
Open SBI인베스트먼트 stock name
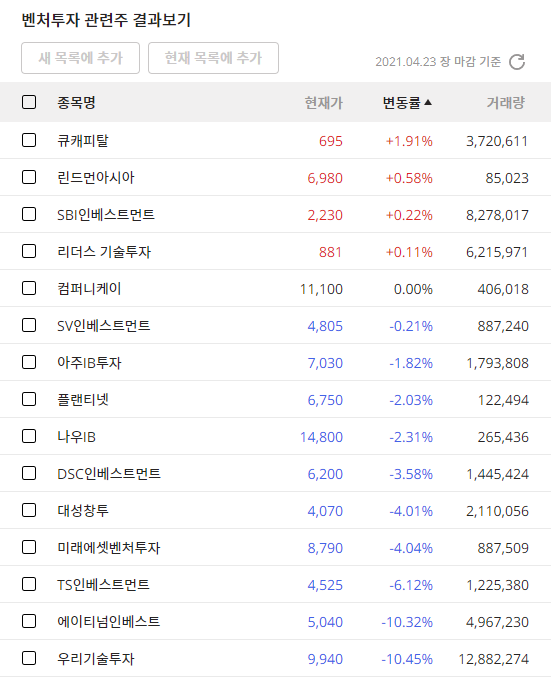point(106,215)
